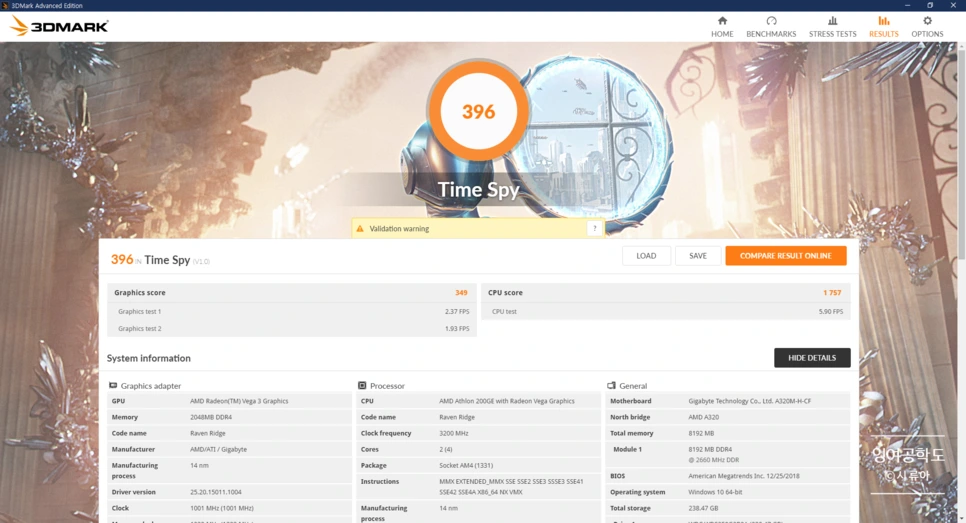Minimize the 3DMark window
This screenshot has width=966, height=523.
[x=907, y=5]
